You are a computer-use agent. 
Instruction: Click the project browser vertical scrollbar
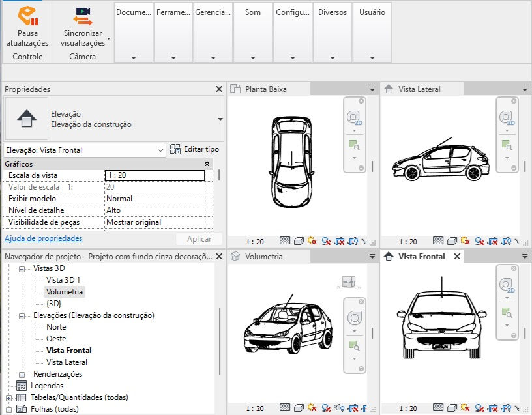tap(220, 341)
